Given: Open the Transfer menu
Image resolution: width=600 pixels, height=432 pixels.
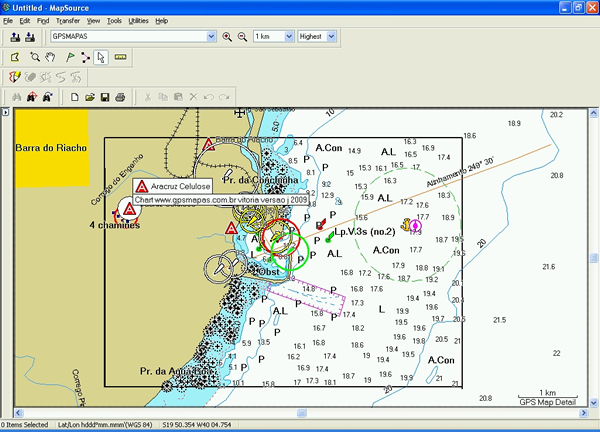Looking at the screenshot, I should coord(68,20).
